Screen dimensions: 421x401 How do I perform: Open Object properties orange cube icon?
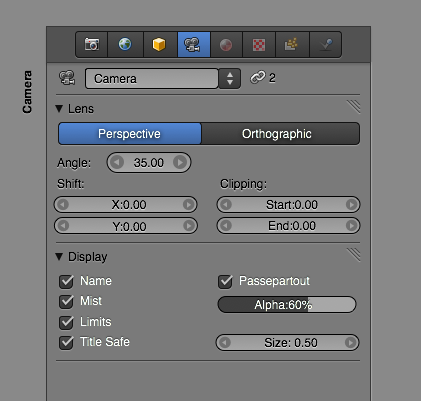160,44
